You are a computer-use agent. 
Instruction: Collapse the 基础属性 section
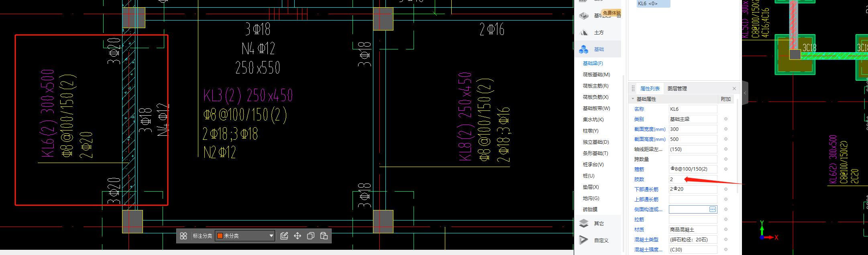[633, 99]
